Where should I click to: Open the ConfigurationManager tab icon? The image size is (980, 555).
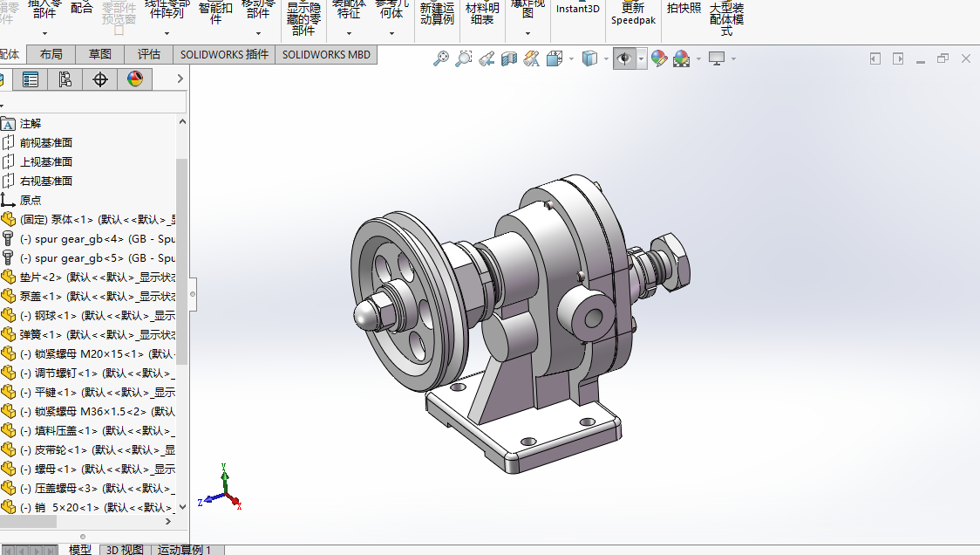click(x=65, y=79)
